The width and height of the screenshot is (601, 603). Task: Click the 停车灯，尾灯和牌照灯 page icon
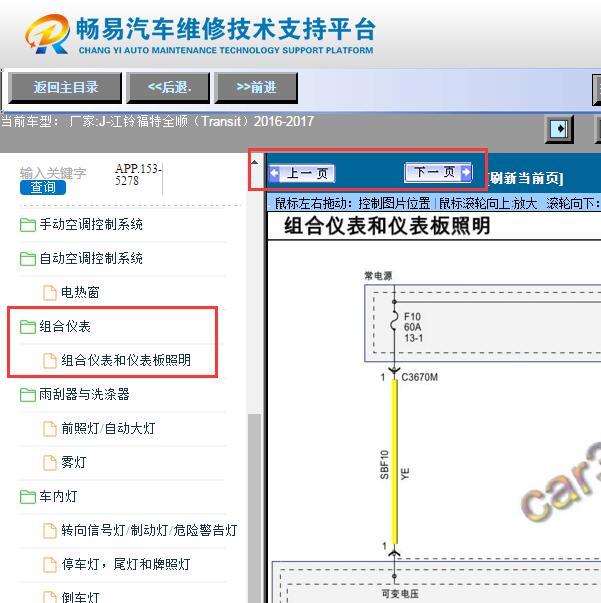tap(50, 565)
